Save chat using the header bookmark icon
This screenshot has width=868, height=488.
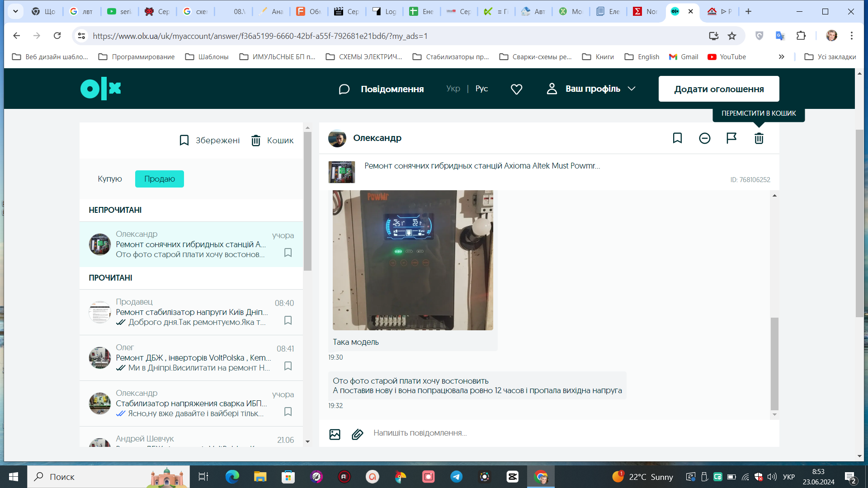coord(677,138)
